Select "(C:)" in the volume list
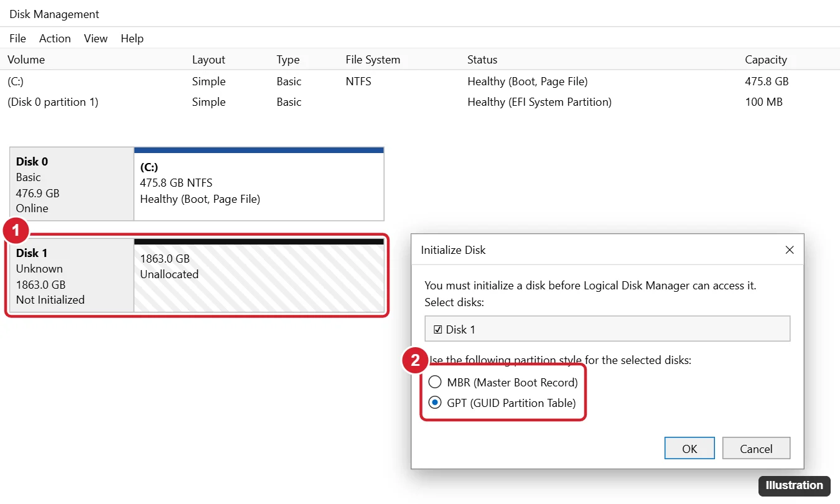Viewport: 840px width, 504px height. pos(16,82)
